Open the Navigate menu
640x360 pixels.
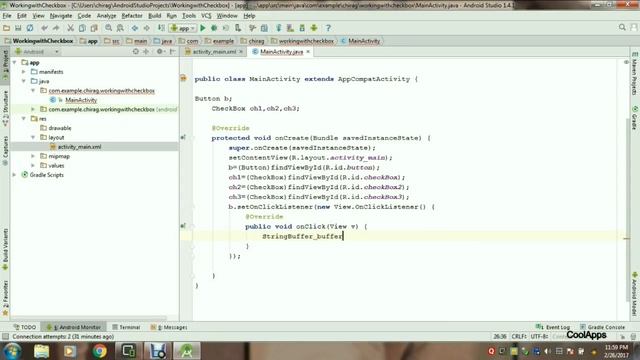61,16
